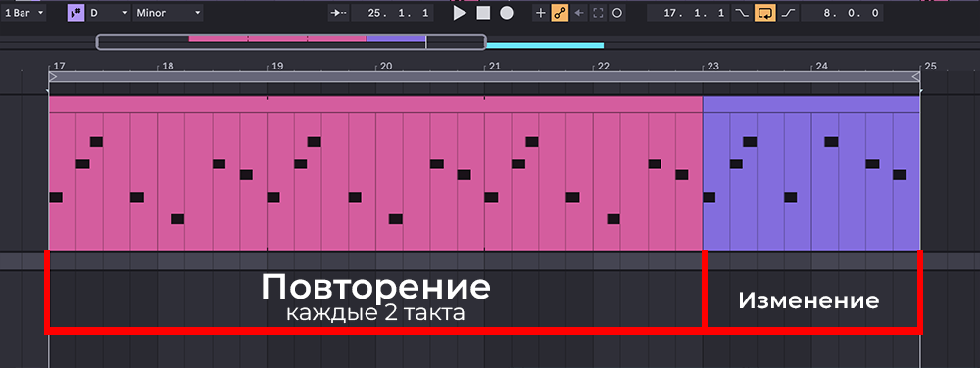
Task: Click the Session Record circle icon
Action: point(616,13)
